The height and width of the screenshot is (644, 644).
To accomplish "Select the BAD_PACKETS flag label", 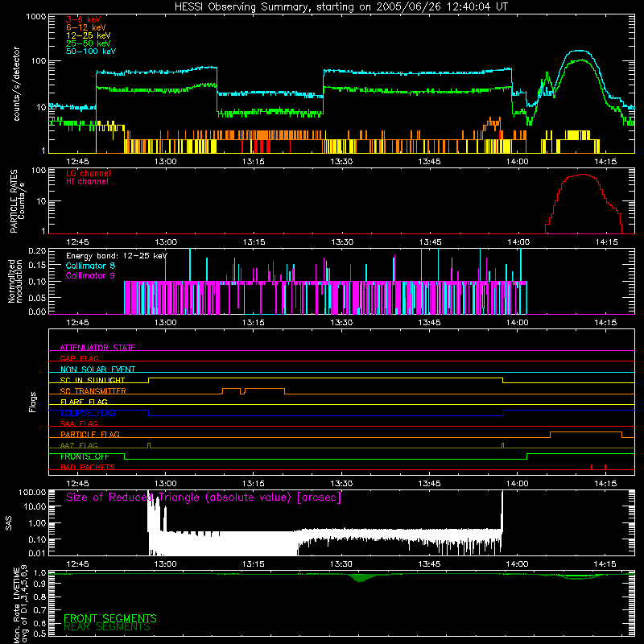I will (x=88, y=467).
